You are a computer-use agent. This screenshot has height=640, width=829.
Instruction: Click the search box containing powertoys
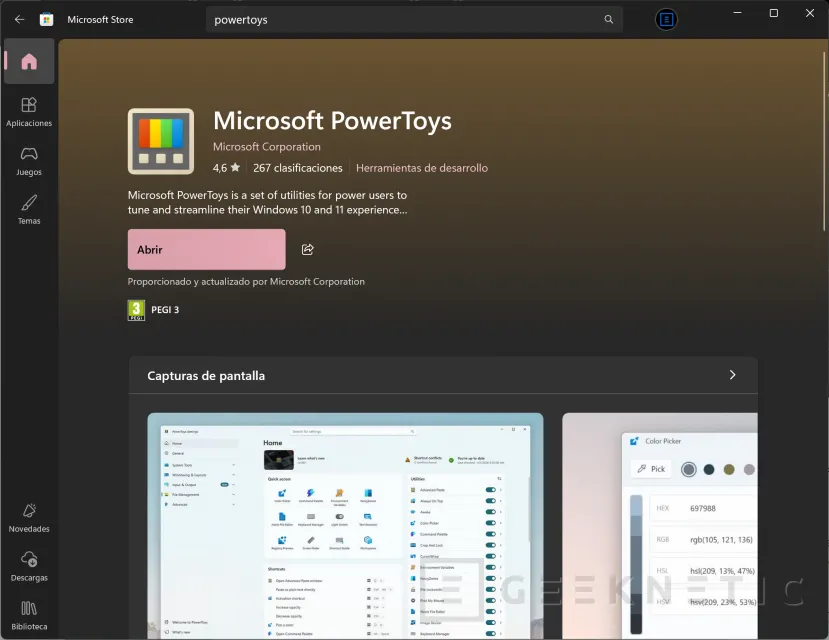point(413,20)
